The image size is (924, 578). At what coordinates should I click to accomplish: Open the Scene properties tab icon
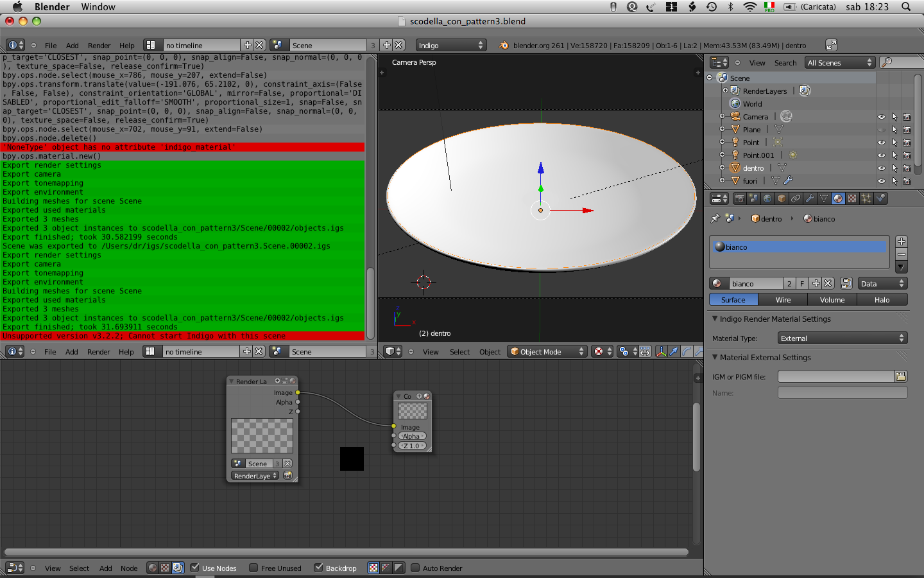pos(753,198)
